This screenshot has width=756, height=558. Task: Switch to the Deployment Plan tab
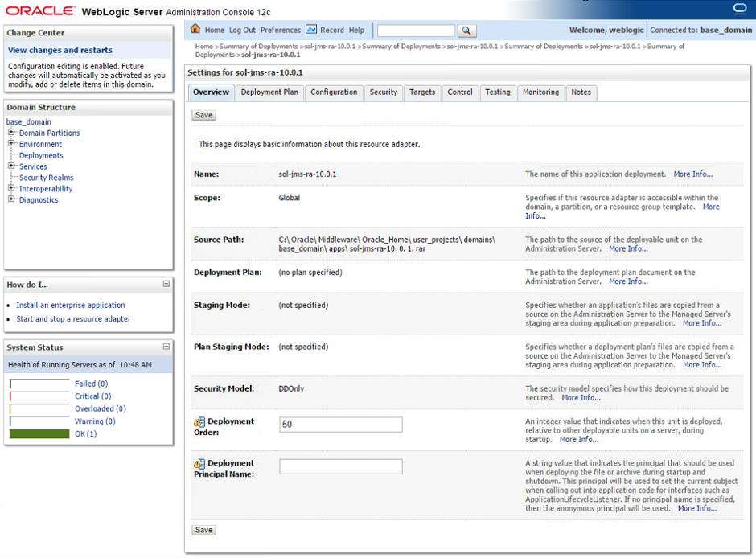pos(269,92)
